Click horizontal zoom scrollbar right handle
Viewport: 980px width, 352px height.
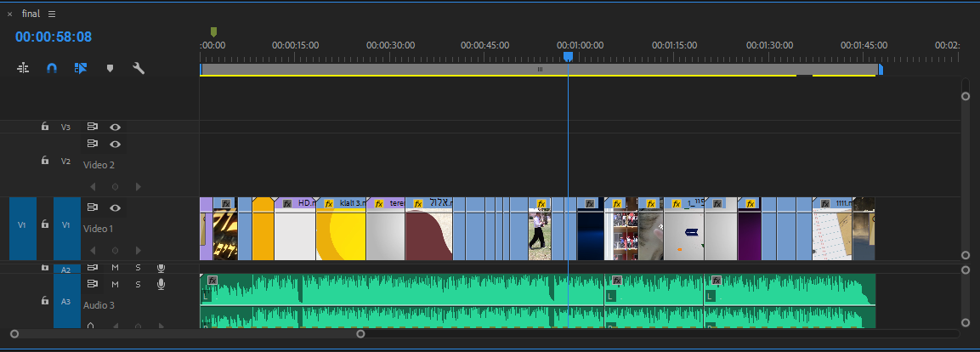tap(360, 334)
